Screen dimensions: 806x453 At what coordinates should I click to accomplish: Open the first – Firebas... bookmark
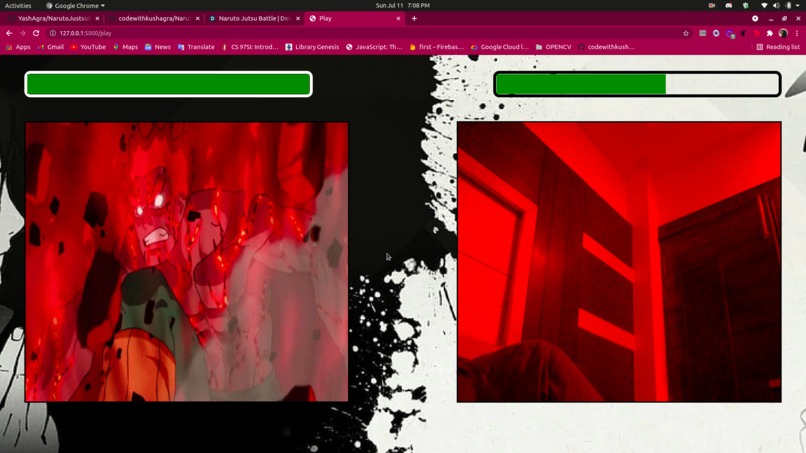(436, 47)
